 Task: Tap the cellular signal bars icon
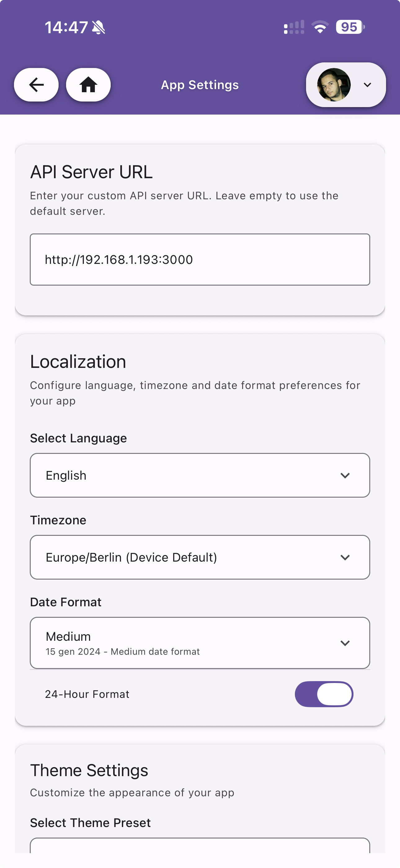click(294, 27)
